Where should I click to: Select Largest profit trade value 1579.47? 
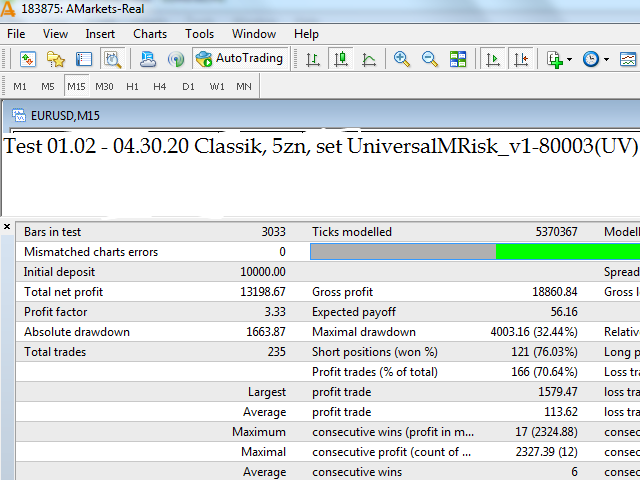[558, 392]
